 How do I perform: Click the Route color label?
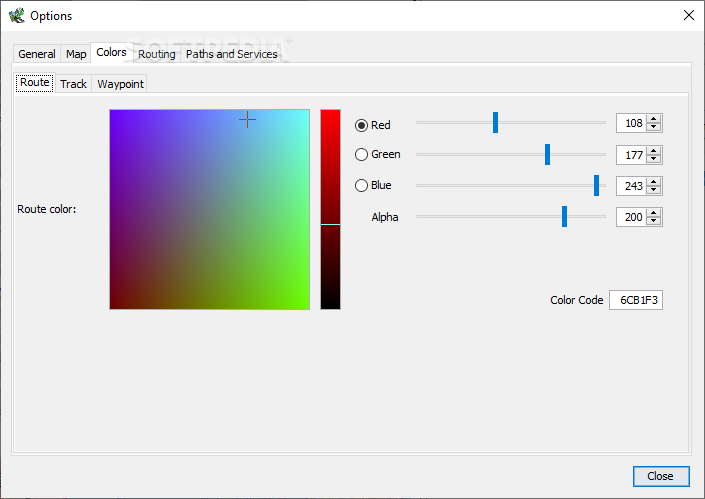47,209
